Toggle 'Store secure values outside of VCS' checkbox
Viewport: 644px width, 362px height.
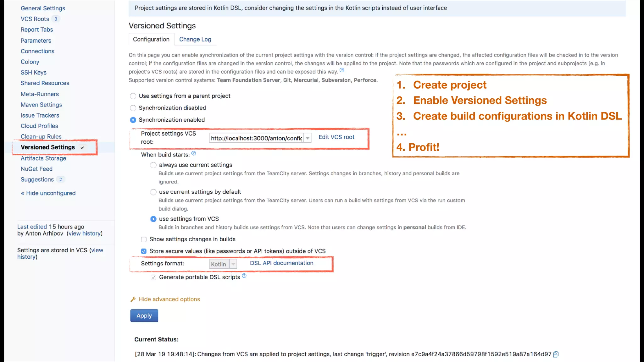144,251
